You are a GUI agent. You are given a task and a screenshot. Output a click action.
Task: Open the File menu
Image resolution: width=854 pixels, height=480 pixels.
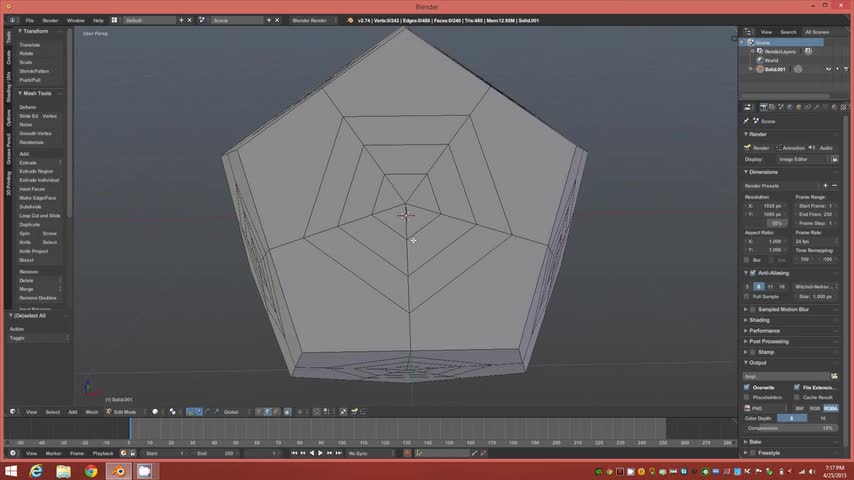(x=29, y=20)
